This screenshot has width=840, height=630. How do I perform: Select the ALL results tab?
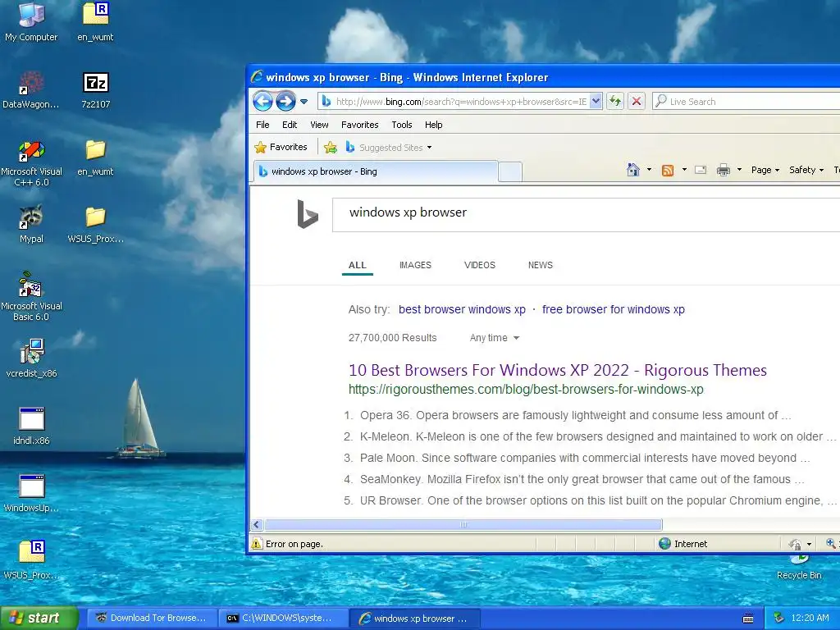[x=358, y=265]
